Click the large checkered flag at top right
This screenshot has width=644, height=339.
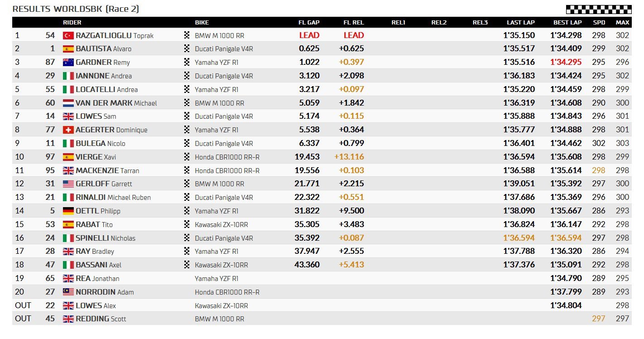[x=598, y=10]
